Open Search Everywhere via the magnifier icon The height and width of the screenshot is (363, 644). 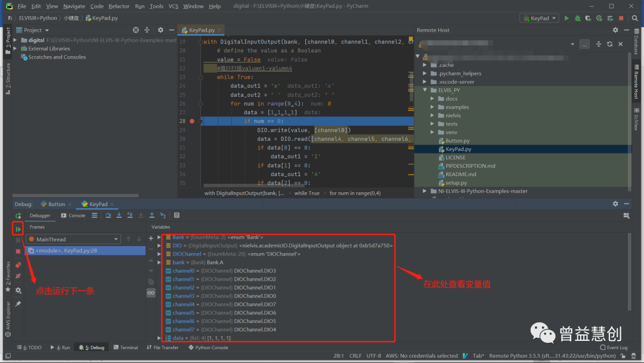(x=634, y=18)
